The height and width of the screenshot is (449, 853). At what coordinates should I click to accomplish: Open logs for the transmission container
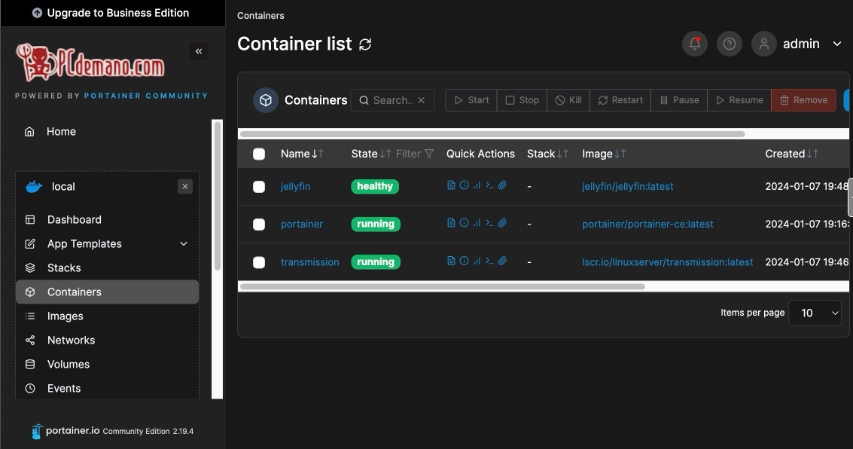click(x=451, y=261)
